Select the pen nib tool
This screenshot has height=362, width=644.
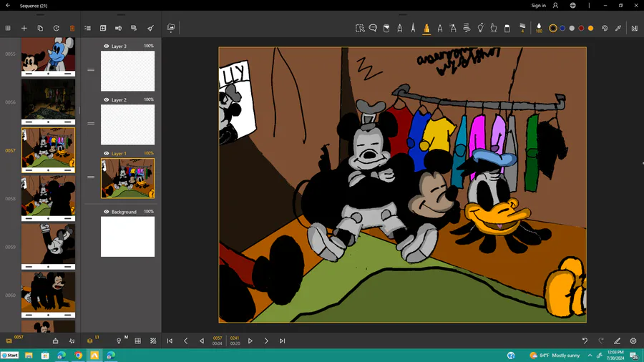399,29
